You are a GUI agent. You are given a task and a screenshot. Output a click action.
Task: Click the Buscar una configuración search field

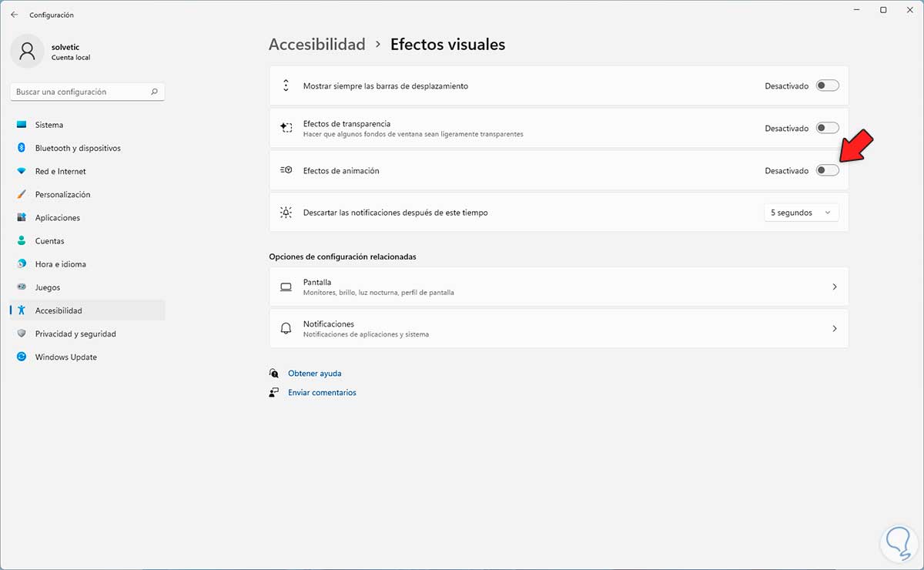81,92
